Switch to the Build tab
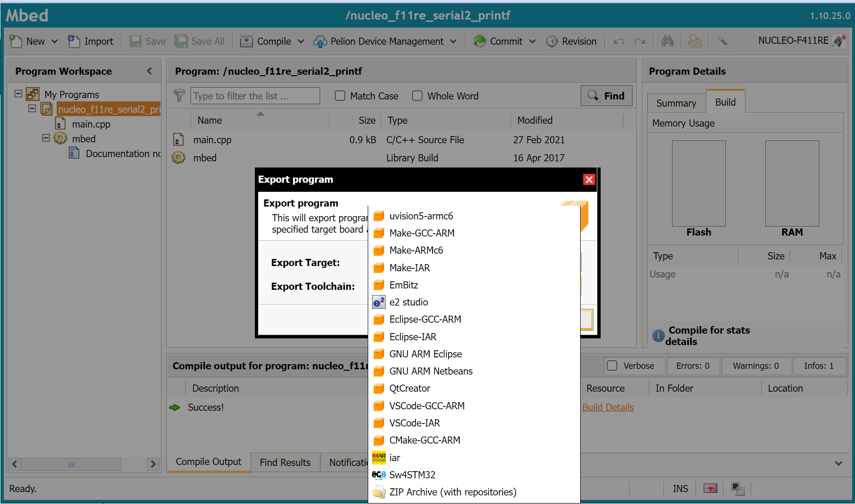This screenshot has height=504, width=855. [x=725, y=102]
